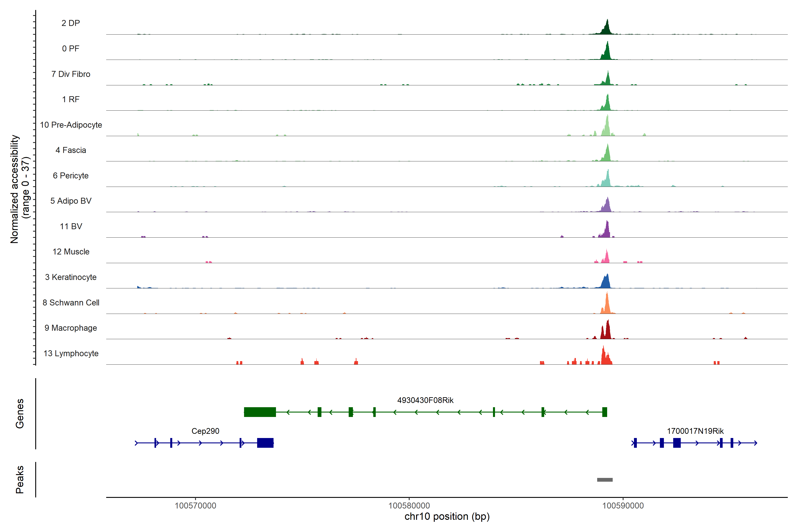Screen dimensions: 798x532
Task: Select the 13 Lymphocyte track label
Action: coord(71,353)
